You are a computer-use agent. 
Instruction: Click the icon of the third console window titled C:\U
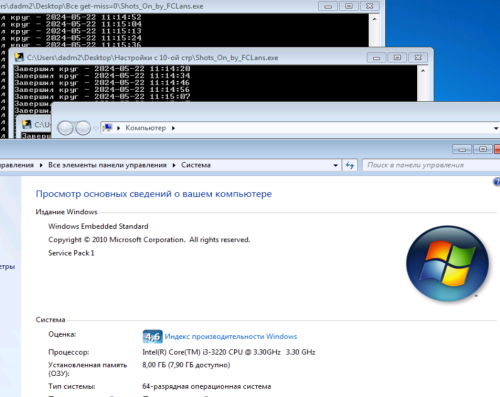point(26,125)
